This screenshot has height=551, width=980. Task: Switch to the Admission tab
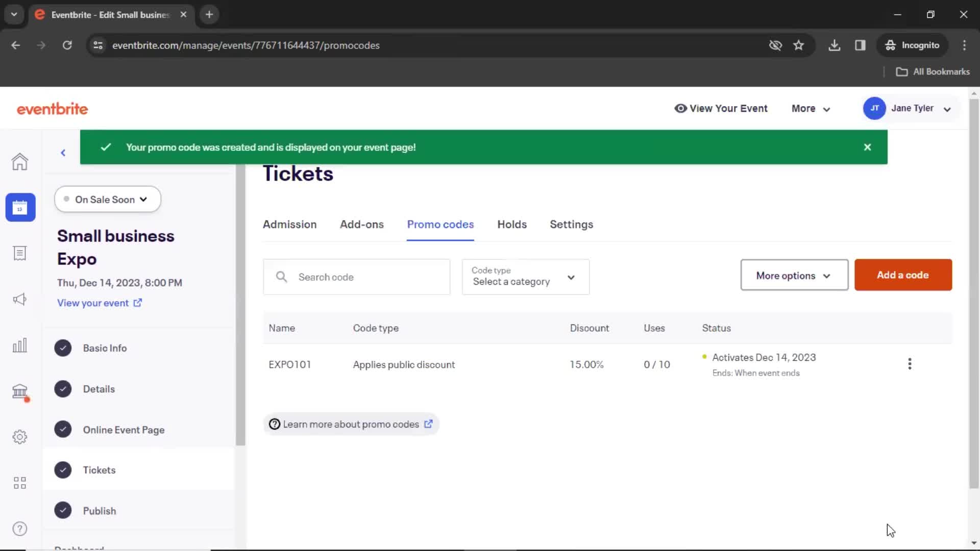point(289,224)
